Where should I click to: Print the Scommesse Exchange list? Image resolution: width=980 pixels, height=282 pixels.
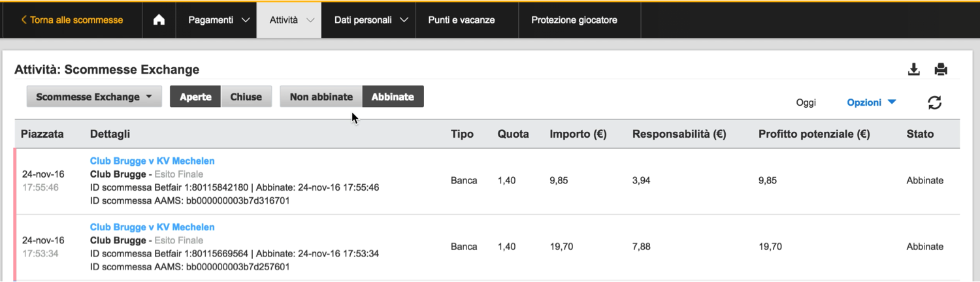[941, 70]
